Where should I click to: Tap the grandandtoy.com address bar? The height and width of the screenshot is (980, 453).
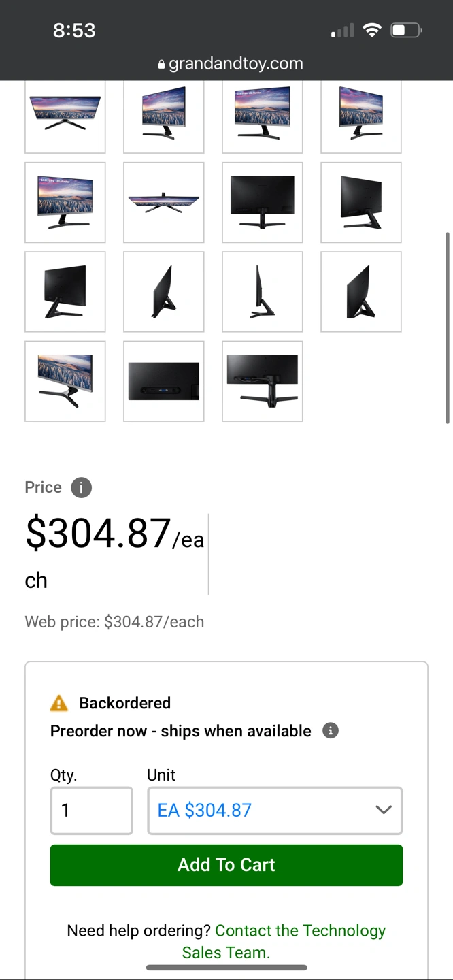pyautogui.click(x=230, y=64)
